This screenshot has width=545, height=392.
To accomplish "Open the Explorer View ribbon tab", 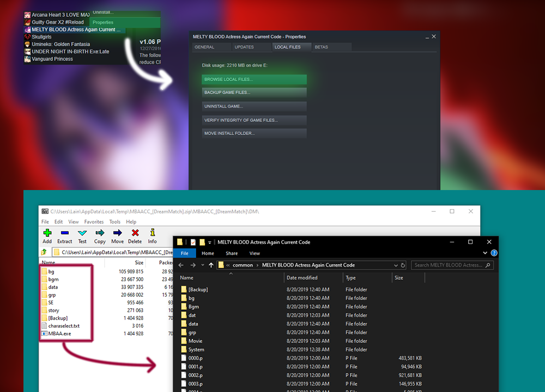I will [x=255, y=253].
